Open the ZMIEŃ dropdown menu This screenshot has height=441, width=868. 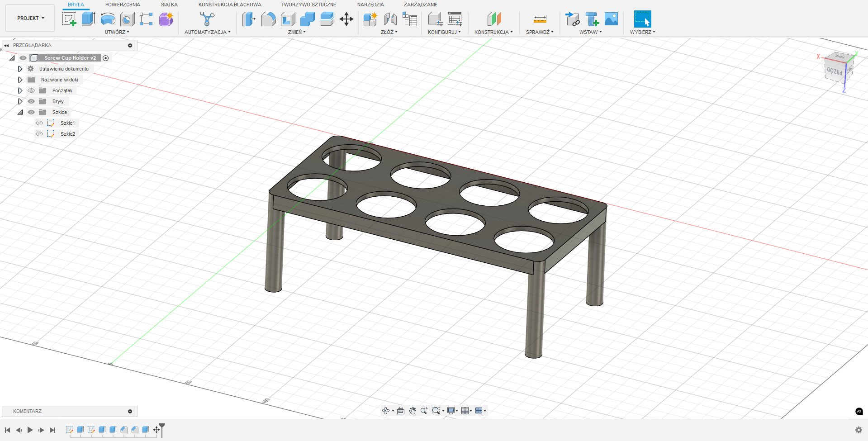click(297, 32)
